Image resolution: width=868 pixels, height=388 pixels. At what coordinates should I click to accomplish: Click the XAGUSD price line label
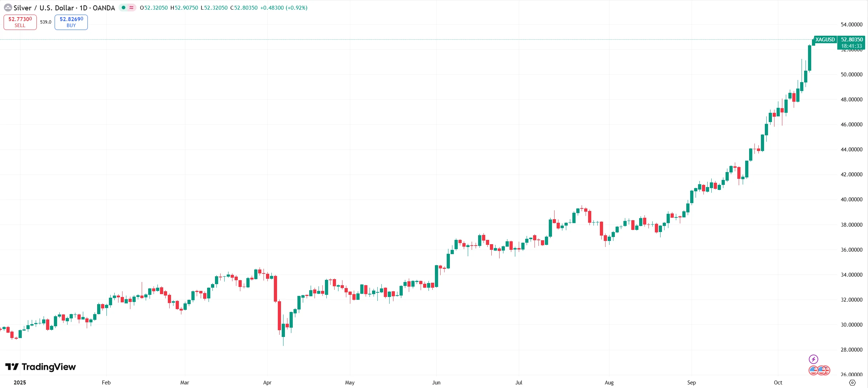click(825, 40)
